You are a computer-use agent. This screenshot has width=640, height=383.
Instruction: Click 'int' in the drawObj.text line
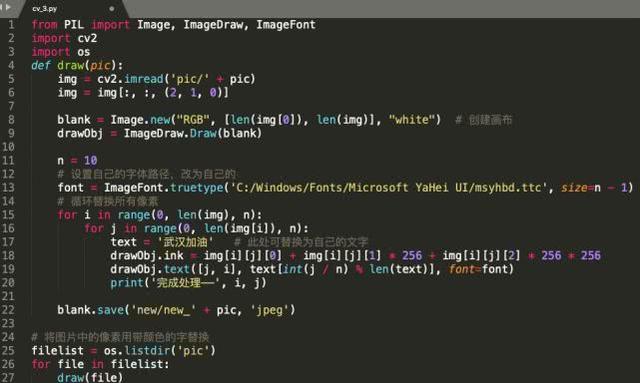pyautogui.click(x=293, y=269)
